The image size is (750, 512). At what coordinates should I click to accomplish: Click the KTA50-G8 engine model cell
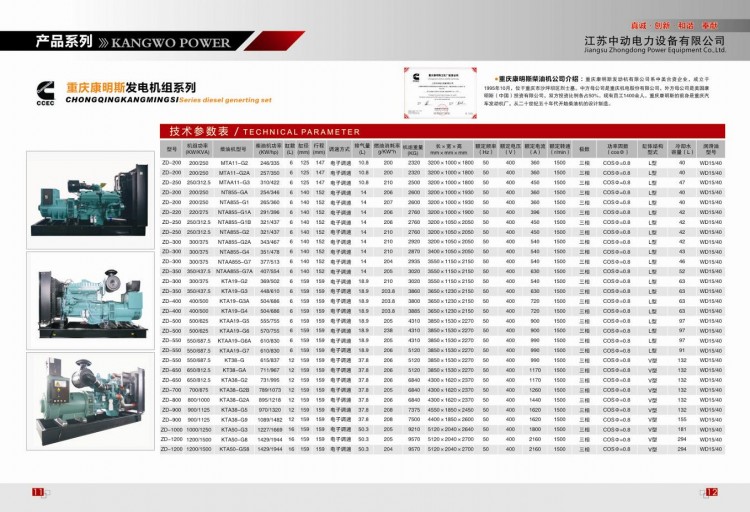click(x=234, y=439)
